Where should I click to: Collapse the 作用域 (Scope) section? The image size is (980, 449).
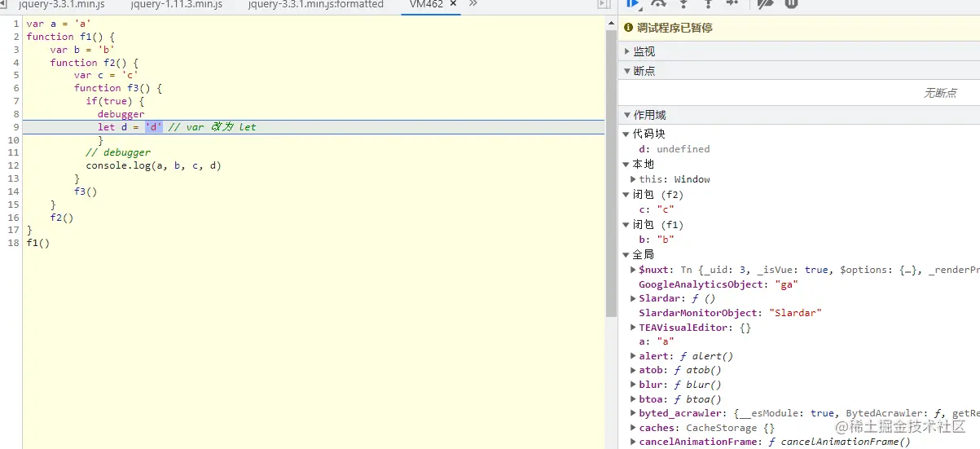[798, 115]
